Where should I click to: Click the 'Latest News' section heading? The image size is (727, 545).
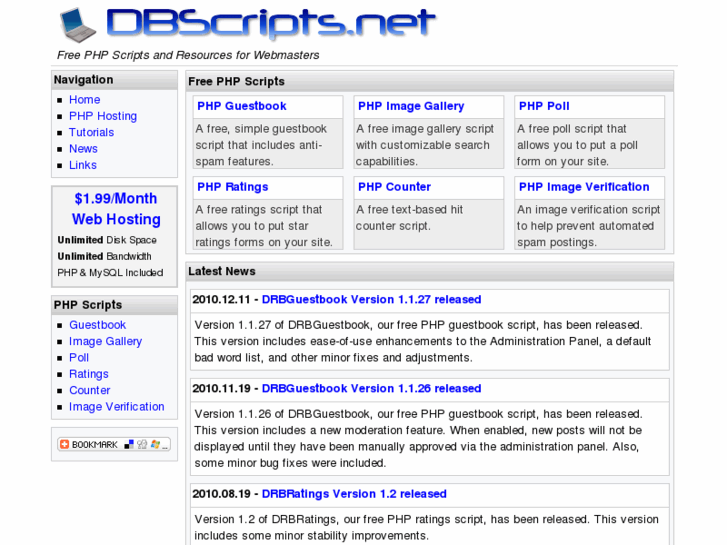point(222,271)
